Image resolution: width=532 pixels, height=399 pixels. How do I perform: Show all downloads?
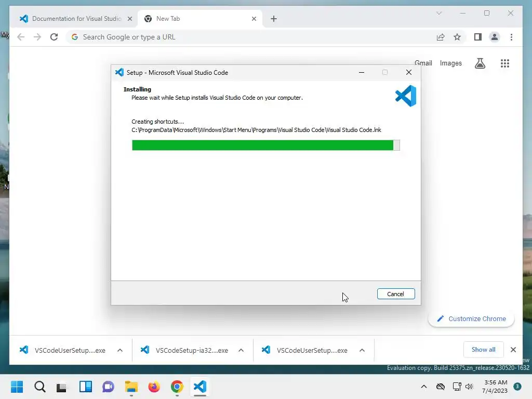483,350
